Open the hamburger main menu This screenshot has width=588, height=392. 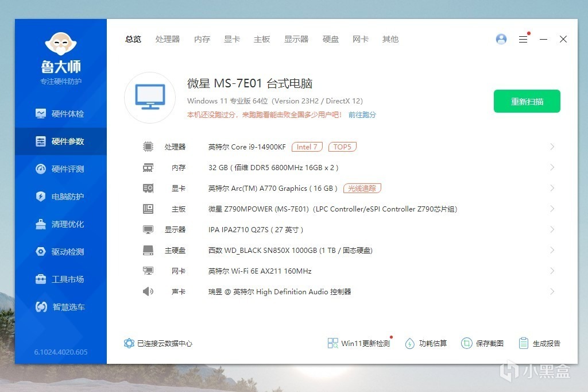[x=523, y=39]
